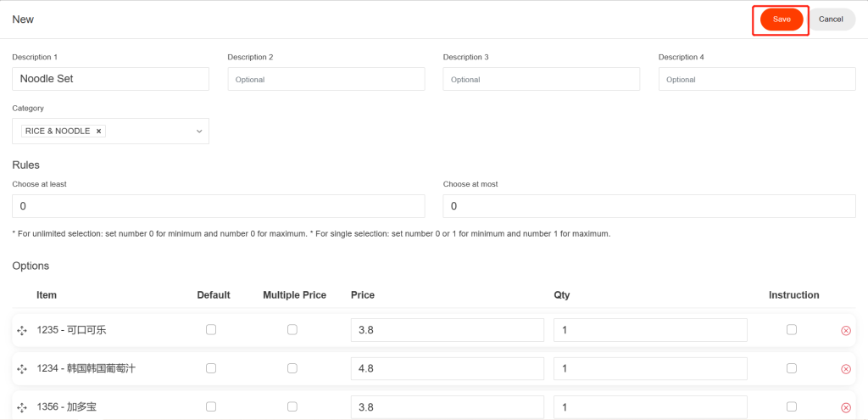Image resolution: width=868 pixels, height=420 pixels.
Task: Remove RICE & NOODLE category tag
Action: (x=98, y=132)
